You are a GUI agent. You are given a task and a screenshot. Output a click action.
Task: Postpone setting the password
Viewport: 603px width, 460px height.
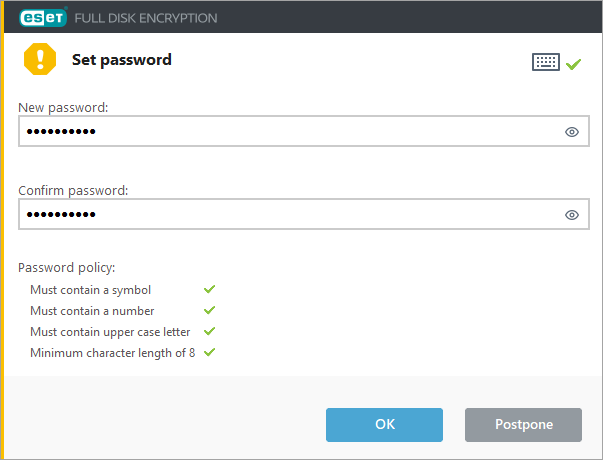[523, 425]
